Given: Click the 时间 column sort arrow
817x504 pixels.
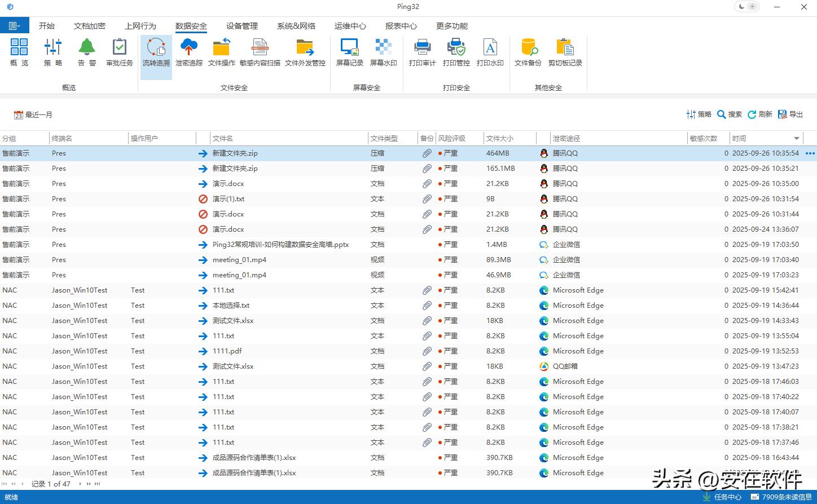Looking at the screenshot, I should point(796,139).
